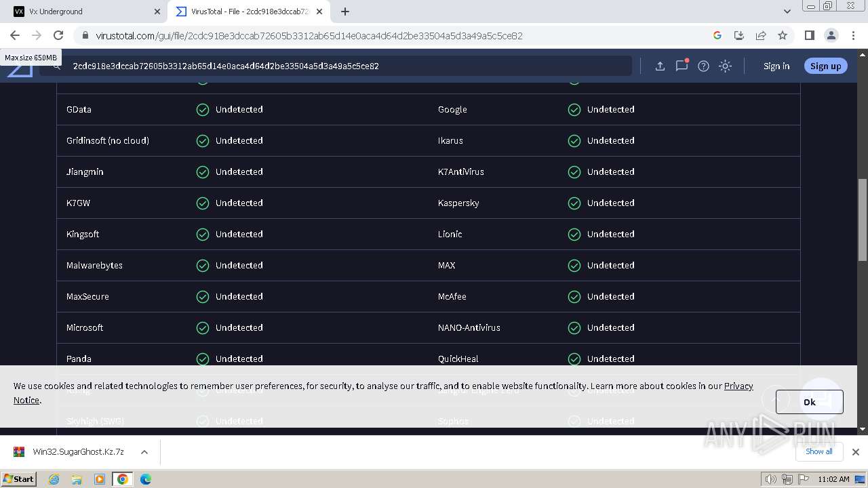Open the Privacy Notice link

pyautogui.click(x=738, y=386)
